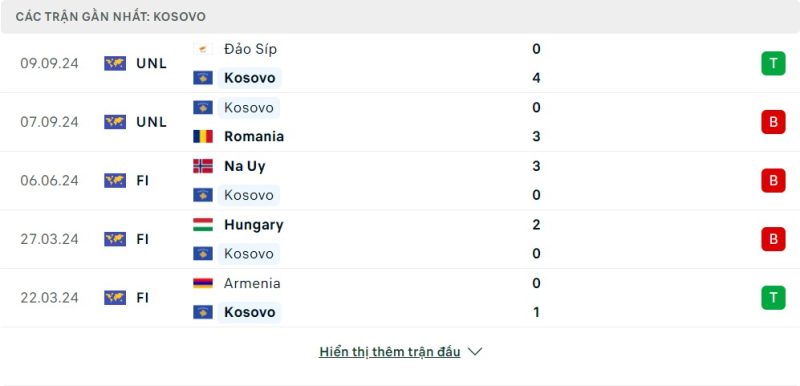Click the UNL competition icon on 07.09.24
Image resolution: width=800 pixels, height=386 pixels.
click(115, 122)
